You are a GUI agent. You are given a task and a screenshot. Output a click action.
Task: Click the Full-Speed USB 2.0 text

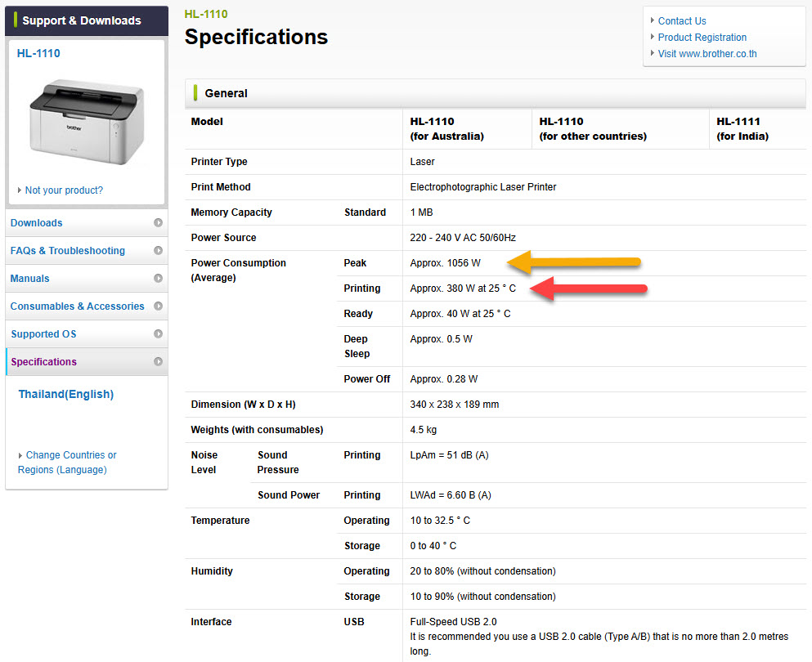(x=453, y=622)
